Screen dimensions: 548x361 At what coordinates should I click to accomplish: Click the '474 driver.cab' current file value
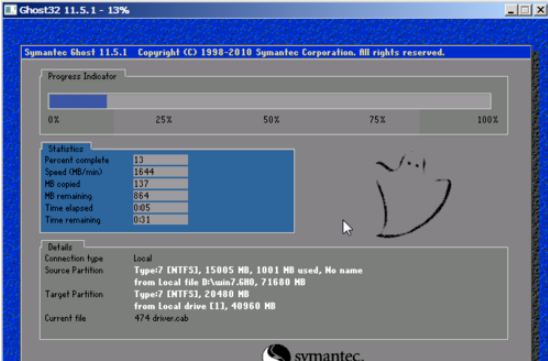pos(161,318)
